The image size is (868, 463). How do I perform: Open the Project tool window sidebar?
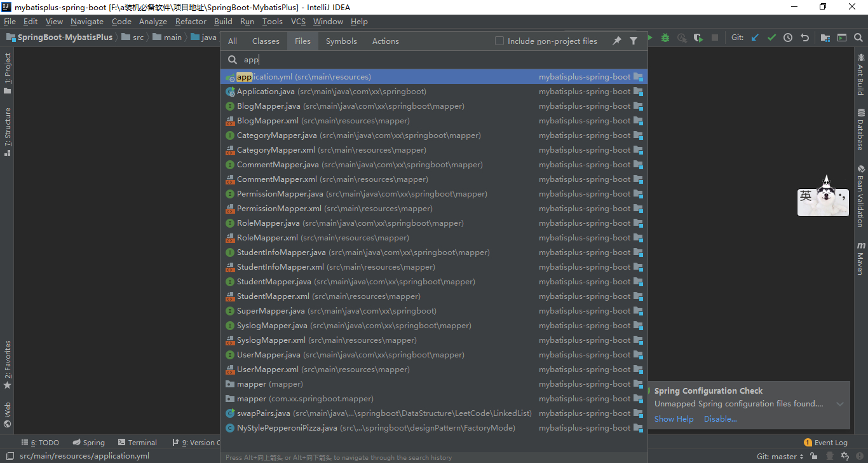click(x=8, y=73)
